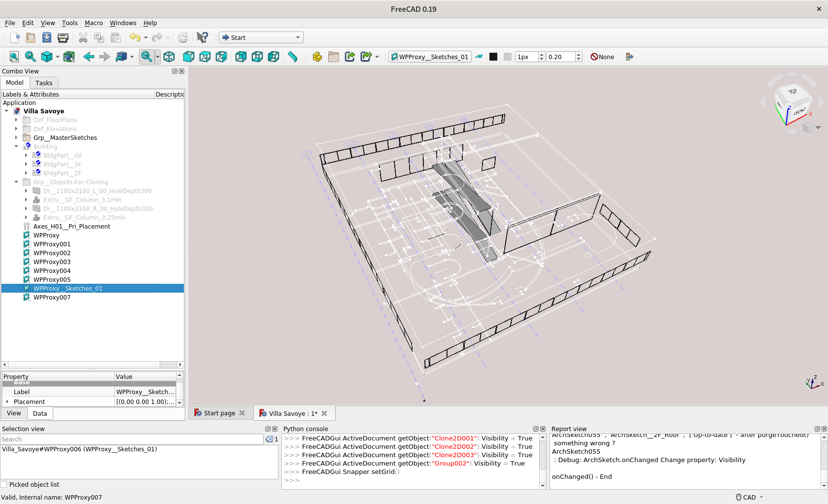Click the Selection view search field

[x=132, y=439]
